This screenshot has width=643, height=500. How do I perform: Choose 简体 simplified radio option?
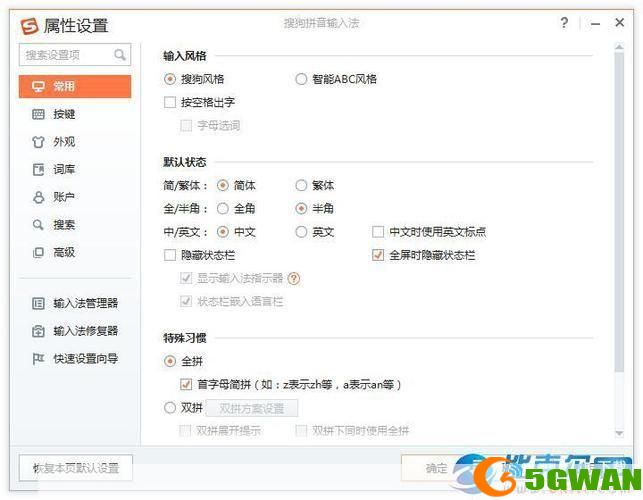tap(223, 185)
